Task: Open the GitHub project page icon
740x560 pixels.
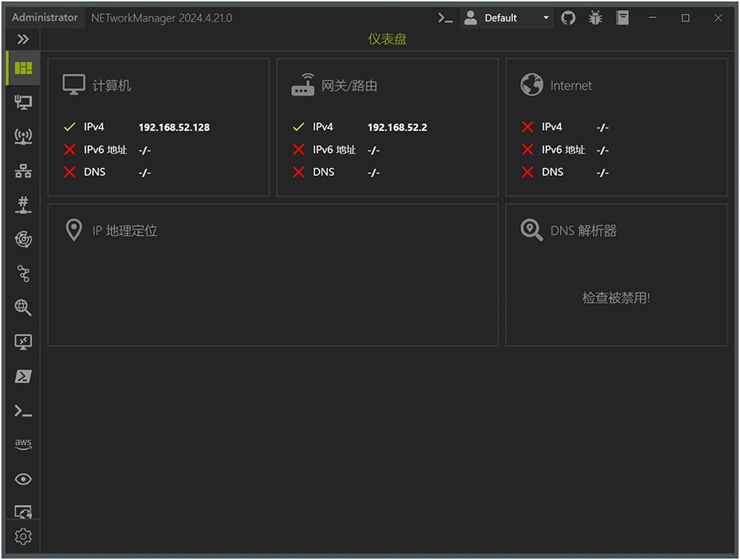Action: (x=568, y=17)
